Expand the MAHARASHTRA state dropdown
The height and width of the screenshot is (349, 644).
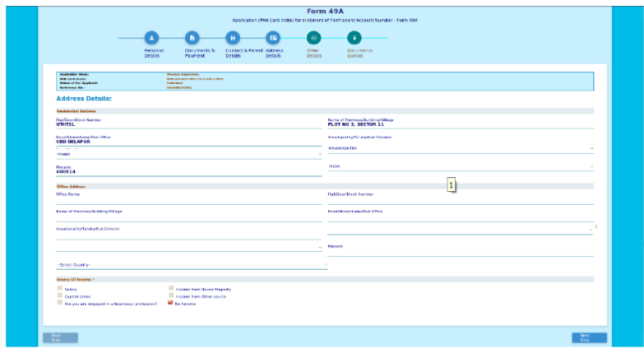point(461,148)
